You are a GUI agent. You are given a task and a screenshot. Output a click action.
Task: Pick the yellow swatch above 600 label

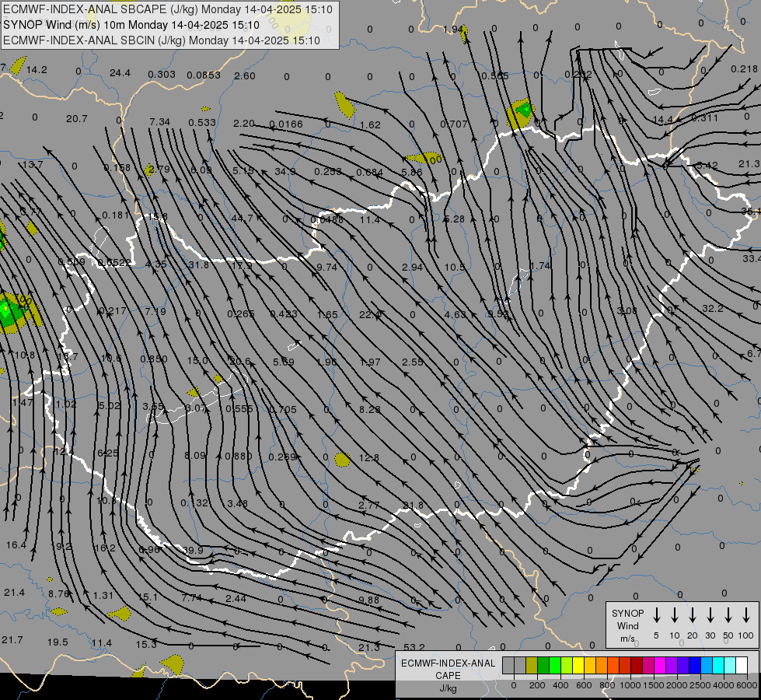[x=578, y=666]
